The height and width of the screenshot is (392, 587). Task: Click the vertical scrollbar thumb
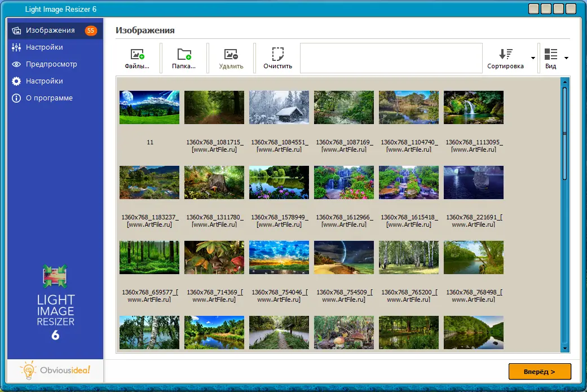coord(564,134)
